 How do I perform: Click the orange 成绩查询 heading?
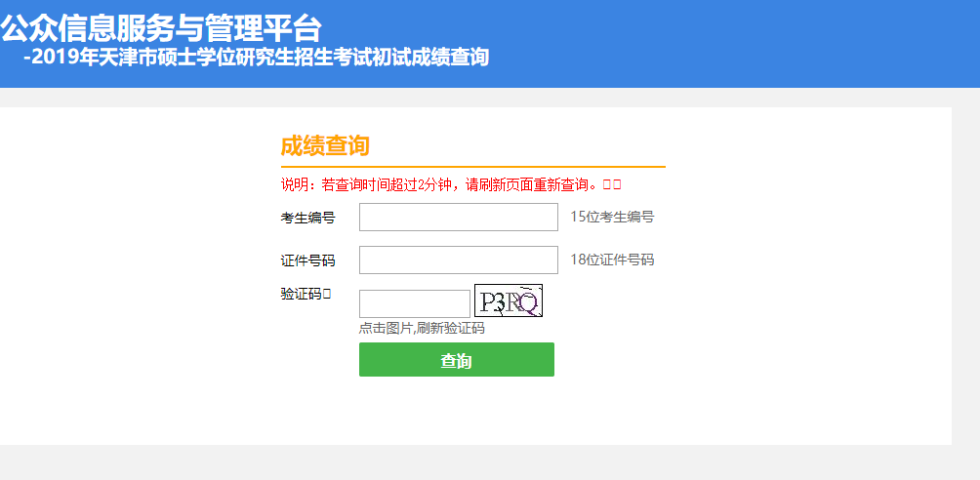click(x=325, y=146)
